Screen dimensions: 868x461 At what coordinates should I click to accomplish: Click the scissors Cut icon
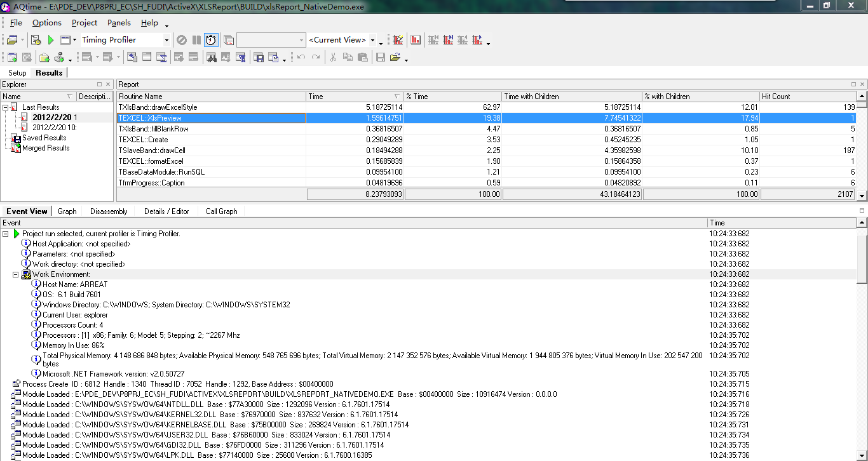click(x=332, y=58)
